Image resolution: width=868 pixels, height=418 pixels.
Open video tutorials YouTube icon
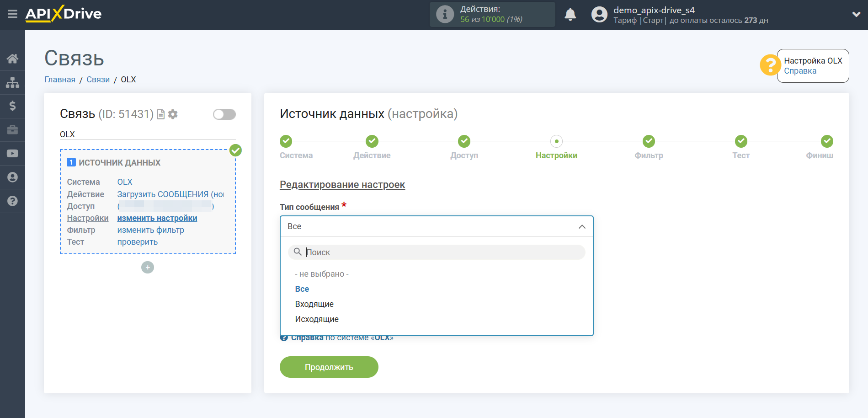(12, 154)
